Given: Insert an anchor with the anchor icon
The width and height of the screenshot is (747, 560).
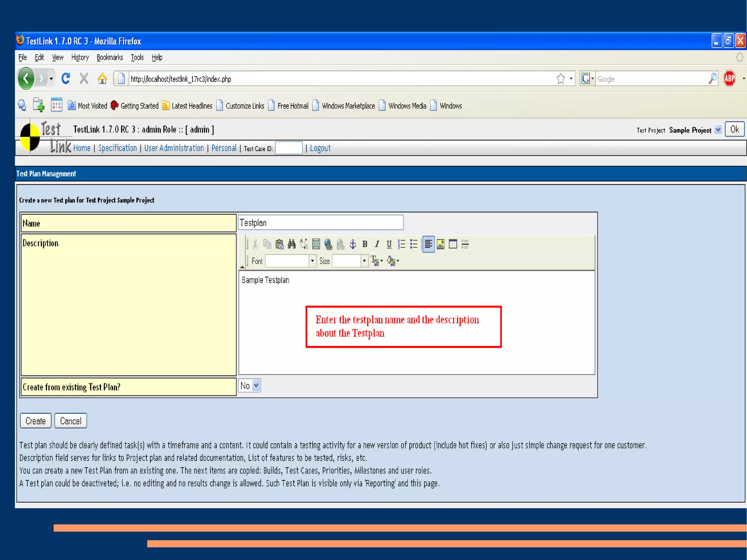Looking at the screenshot, I should 353,244.
